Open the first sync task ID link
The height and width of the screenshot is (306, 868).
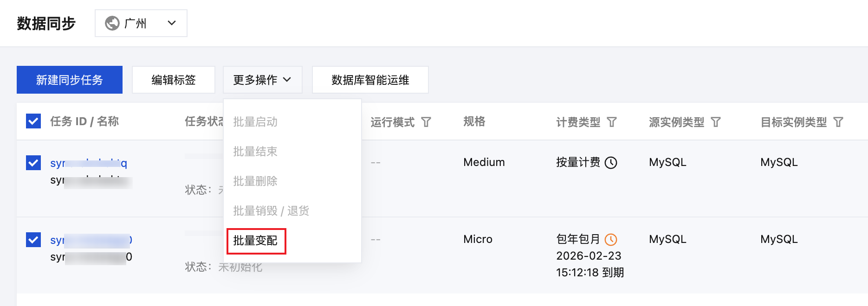pos(88,163)
